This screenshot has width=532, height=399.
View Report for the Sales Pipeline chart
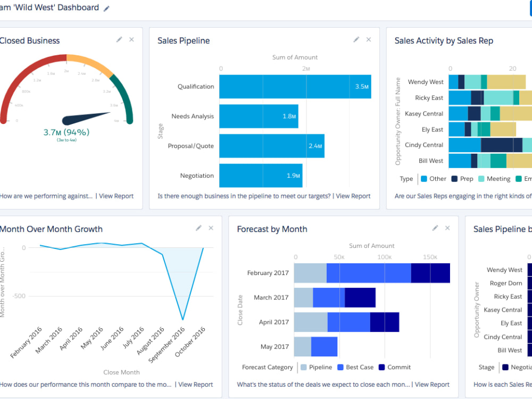tap(353, 196)
